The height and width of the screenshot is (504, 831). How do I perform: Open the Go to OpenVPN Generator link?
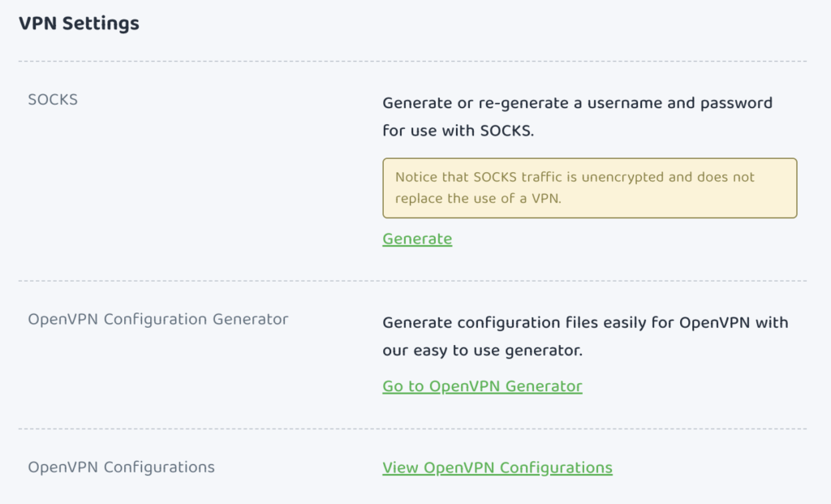click(482, 386)
